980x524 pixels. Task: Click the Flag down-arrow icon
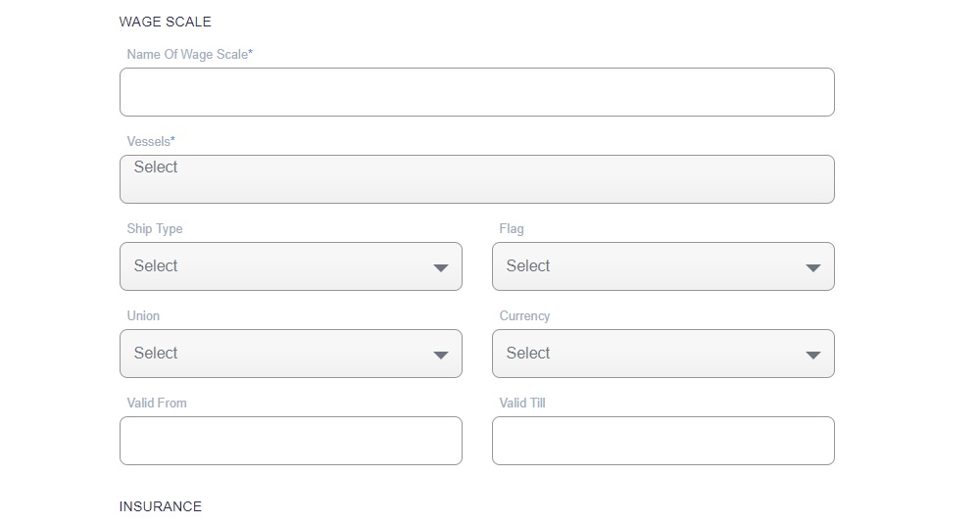click(x=812, y=267)
